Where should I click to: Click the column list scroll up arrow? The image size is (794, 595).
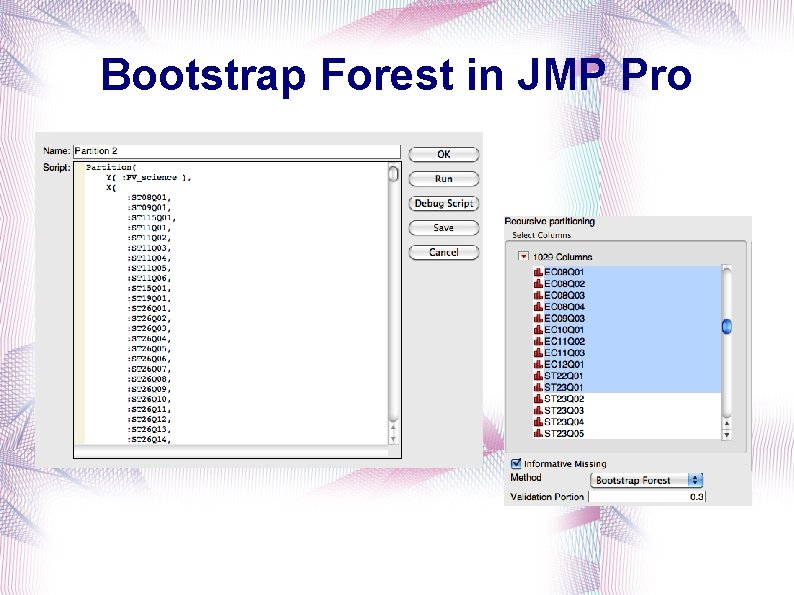coord(727,423)
